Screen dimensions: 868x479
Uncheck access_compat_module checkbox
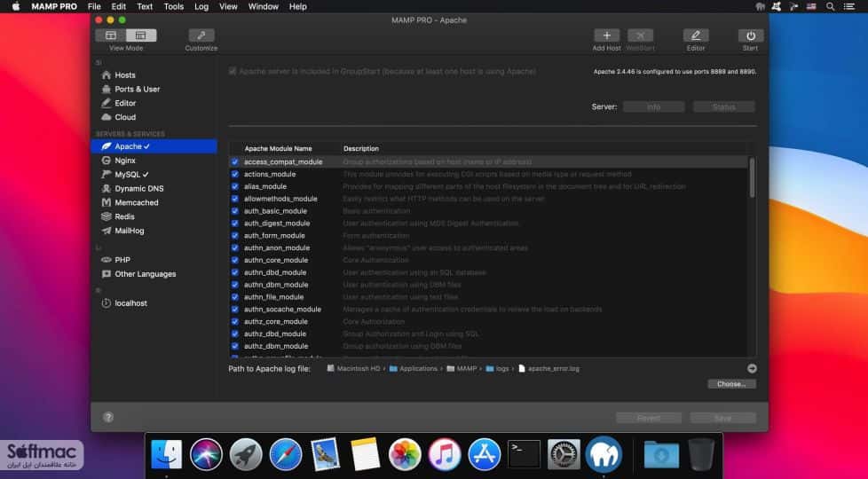coord(234,162)
